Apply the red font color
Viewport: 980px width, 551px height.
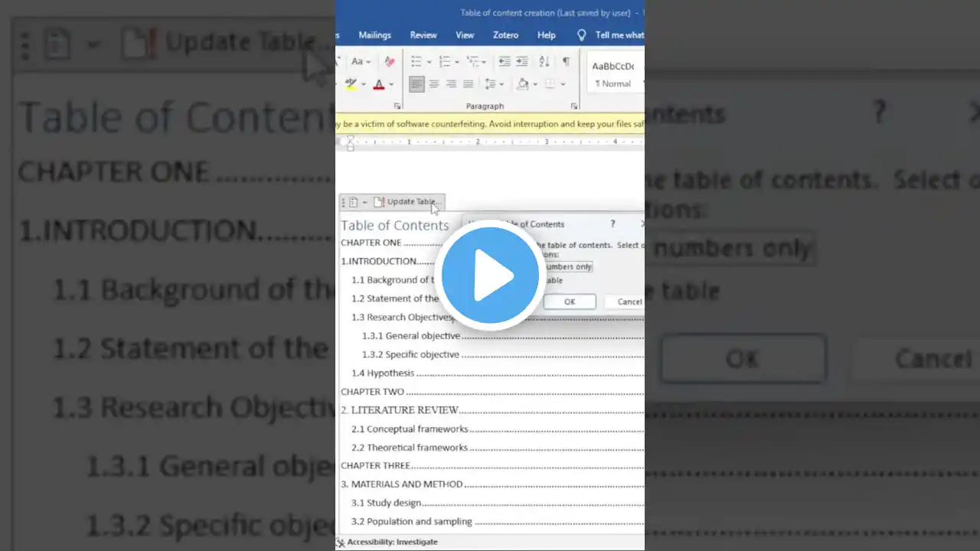[378, 84]
